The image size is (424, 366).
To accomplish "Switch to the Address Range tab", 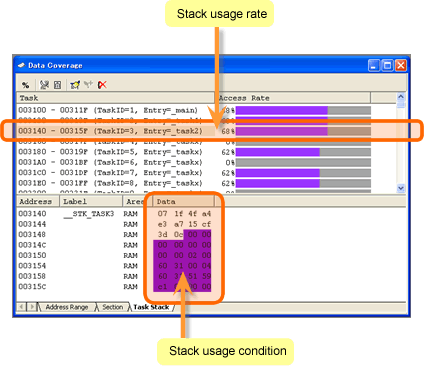I will (67, 307).
